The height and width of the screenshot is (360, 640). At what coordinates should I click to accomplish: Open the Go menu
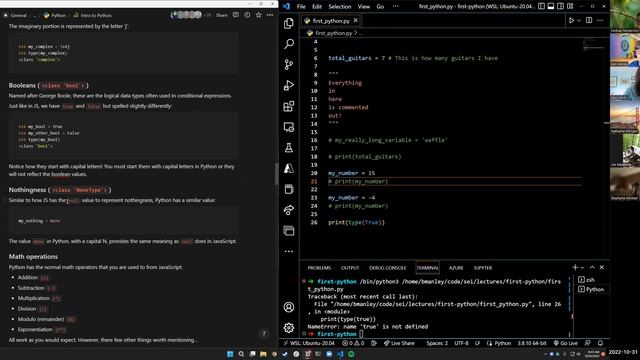tap(380, 7)
